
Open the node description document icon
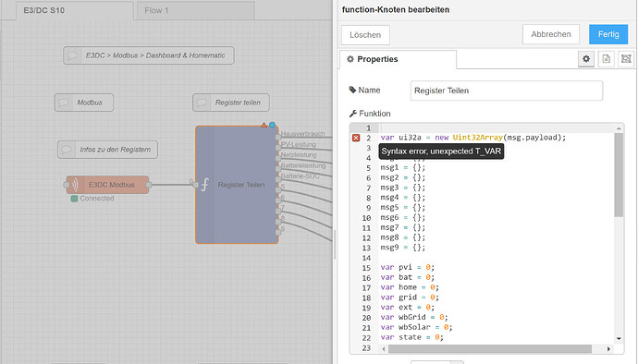(x=607, y=59)
